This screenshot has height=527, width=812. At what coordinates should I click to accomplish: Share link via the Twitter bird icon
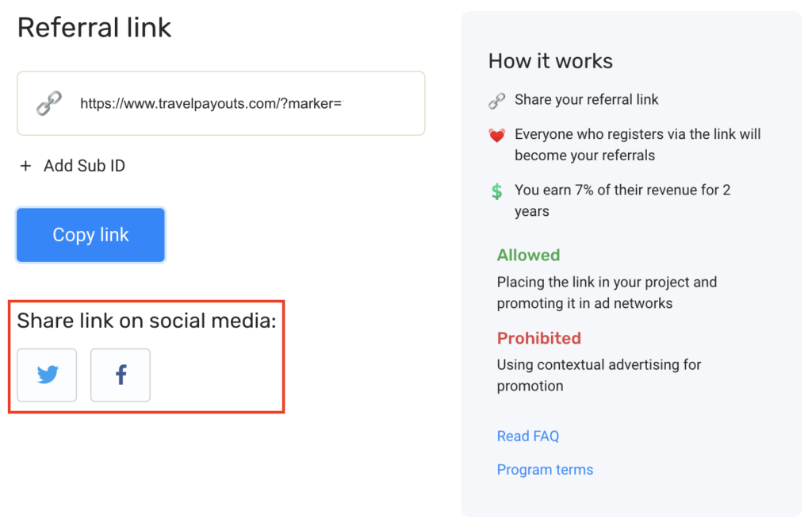[x=47, y=375]
